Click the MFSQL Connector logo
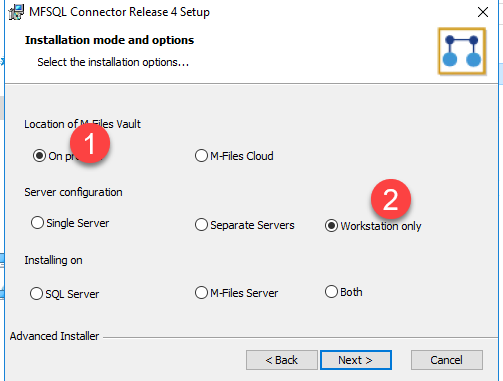This screenshot has height=381, width=503. (462, 51)
